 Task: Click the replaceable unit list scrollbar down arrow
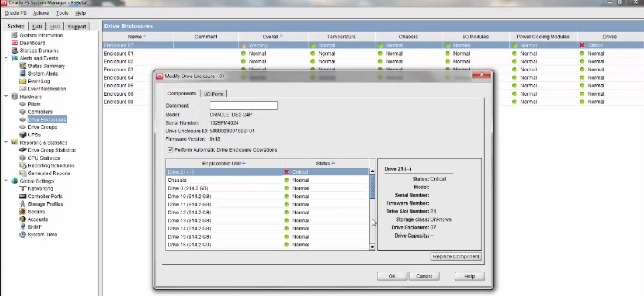(372, 247)
